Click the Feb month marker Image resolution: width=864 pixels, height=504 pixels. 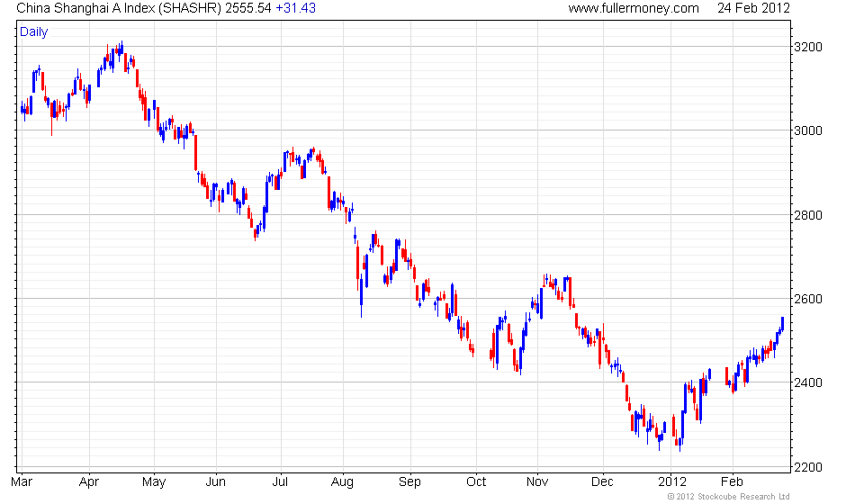[732, 482]
